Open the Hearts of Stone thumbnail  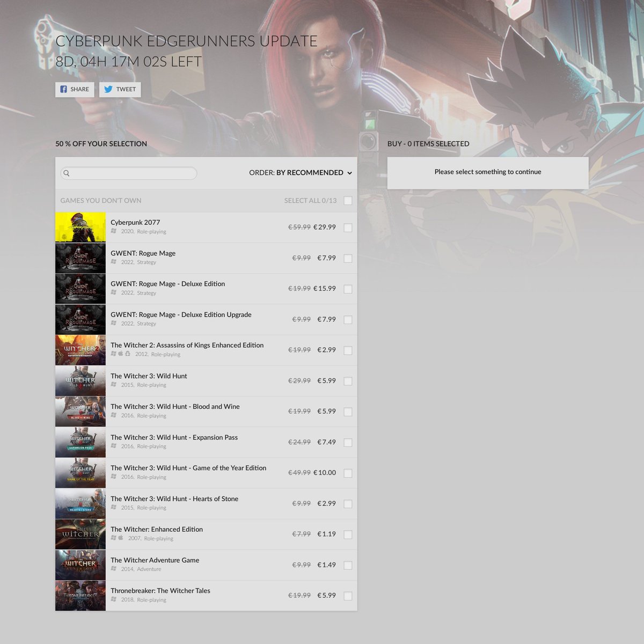[80, 503]
